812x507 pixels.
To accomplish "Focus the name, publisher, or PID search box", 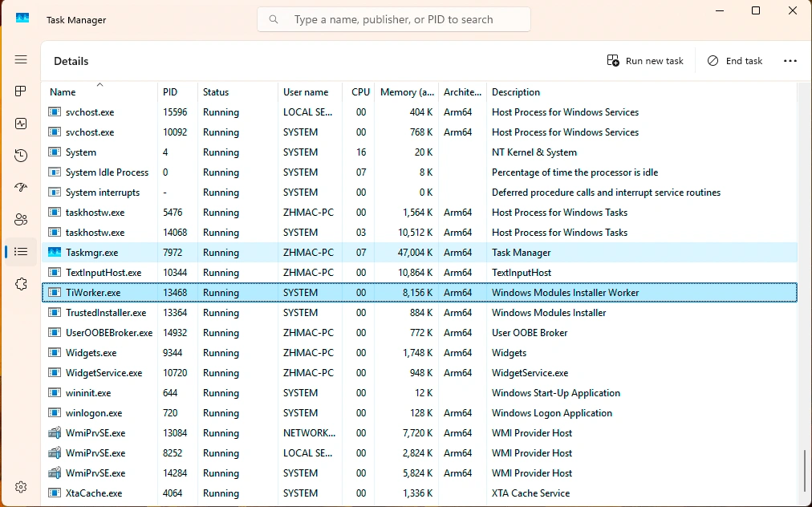I will 394,20.
